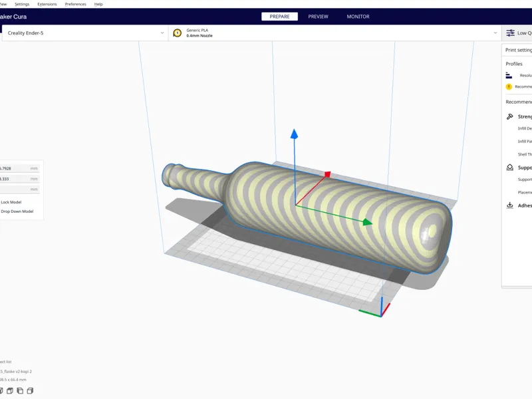The width and height of the screenshot is (532, 399).
Task: Click the yellow warning recommendation icon
Action: (x=509, y=86)
